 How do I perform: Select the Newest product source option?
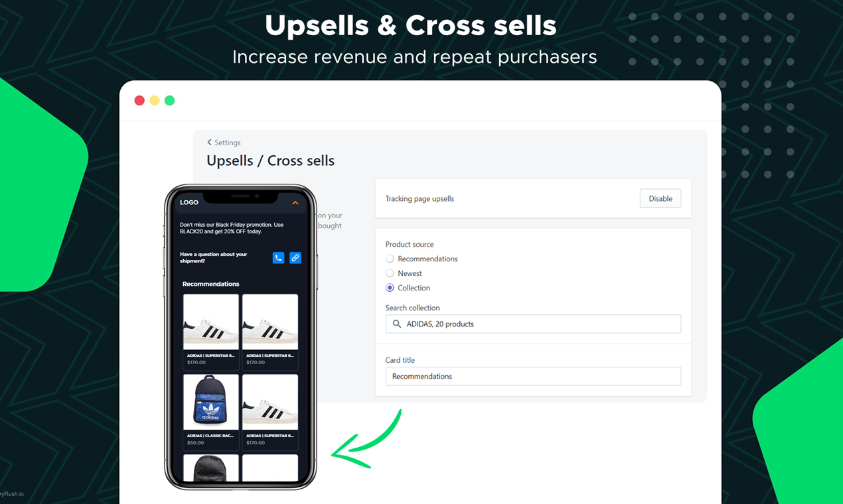coord(390,273)
